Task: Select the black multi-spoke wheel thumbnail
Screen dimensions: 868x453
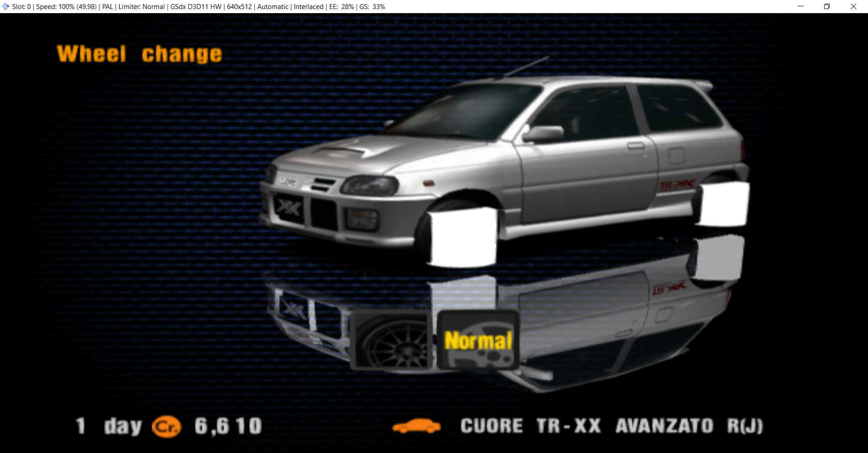Action: (x=391, y=340)
